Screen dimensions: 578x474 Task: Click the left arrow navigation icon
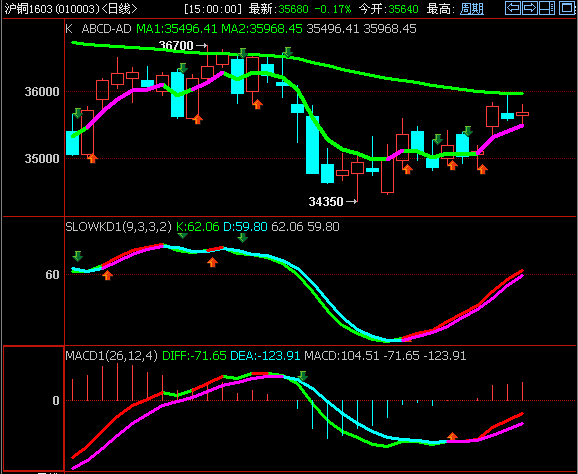pos(512,8)
